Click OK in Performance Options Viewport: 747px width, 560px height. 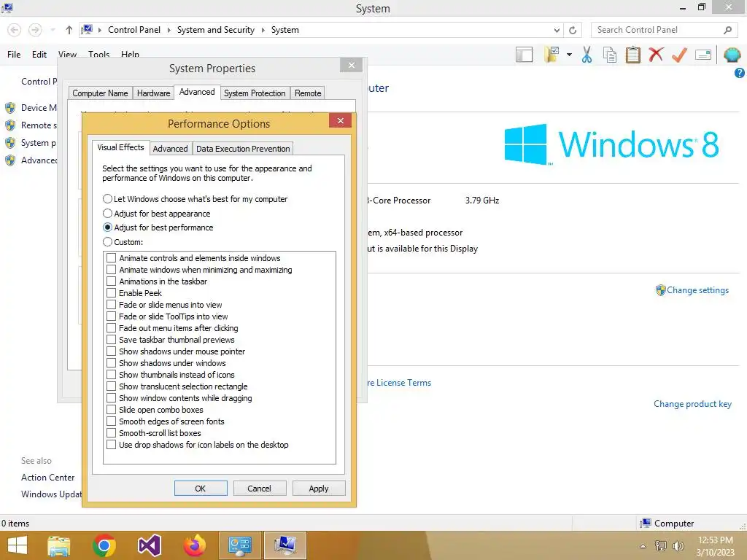tap(201, 488)
